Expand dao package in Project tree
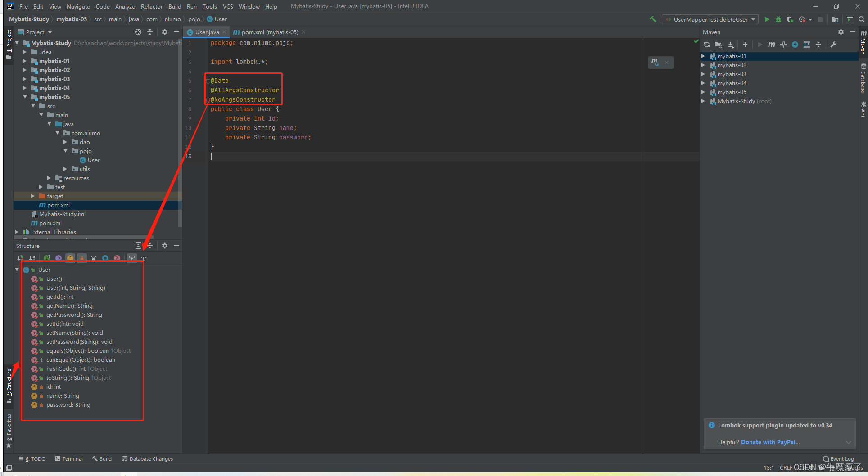 click(x=65, y=142)
